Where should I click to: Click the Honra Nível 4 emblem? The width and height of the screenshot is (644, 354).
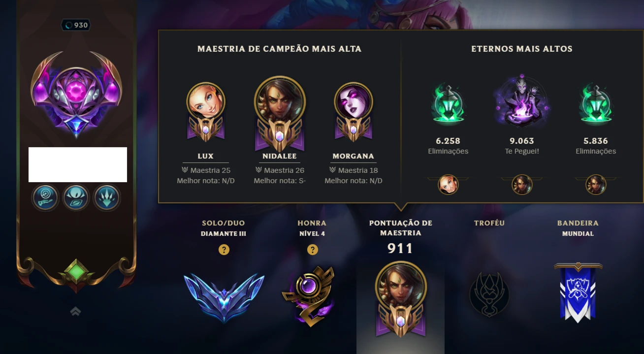pos(308,293)
